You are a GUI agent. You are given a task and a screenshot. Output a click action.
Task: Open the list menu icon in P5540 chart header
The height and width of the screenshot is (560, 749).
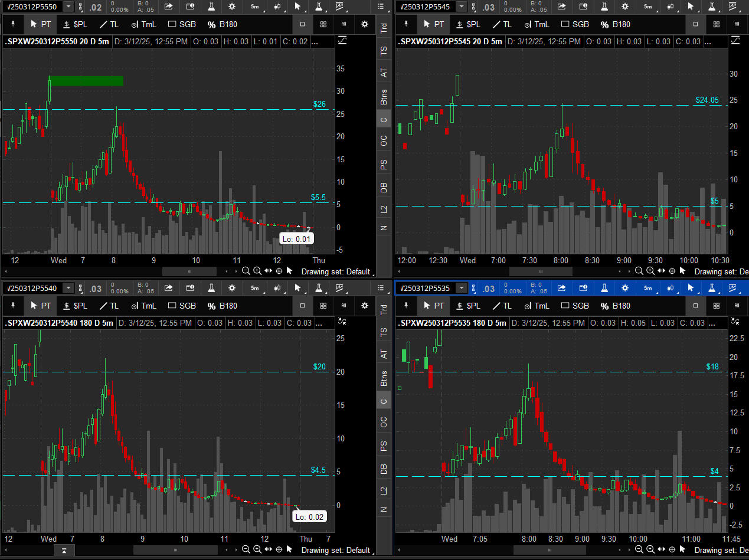click(x=380, y=288)
